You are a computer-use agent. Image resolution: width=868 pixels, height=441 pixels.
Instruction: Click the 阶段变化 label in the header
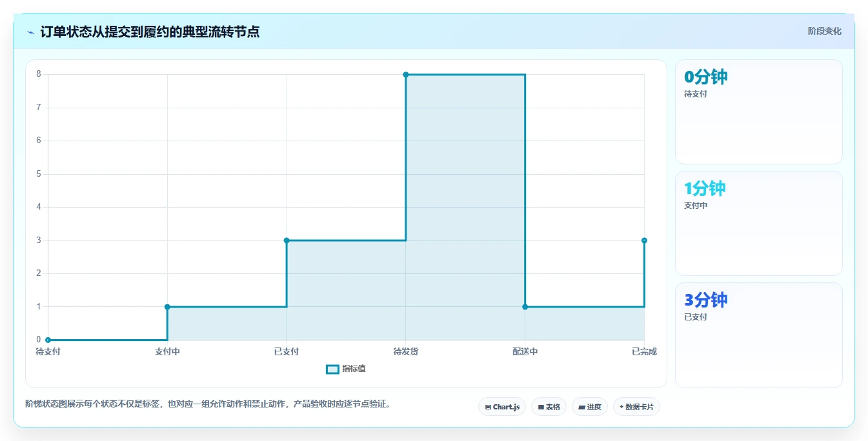pyautogui.click(x=824, y=31)
